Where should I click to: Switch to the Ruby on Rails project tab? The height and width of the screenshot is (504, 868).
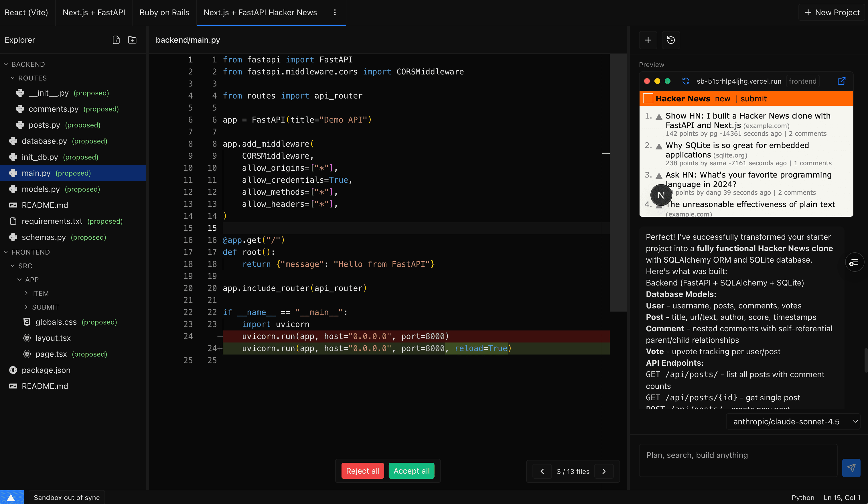click(164, 12)
